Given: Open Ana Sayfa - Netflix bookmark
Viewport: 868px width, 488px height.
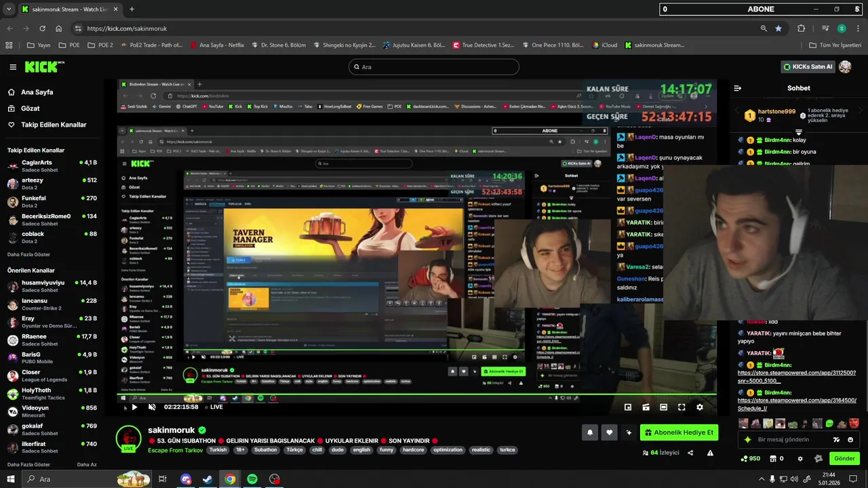Looking at the screenshot, I should pyautogui.click(x=217, y=45).
